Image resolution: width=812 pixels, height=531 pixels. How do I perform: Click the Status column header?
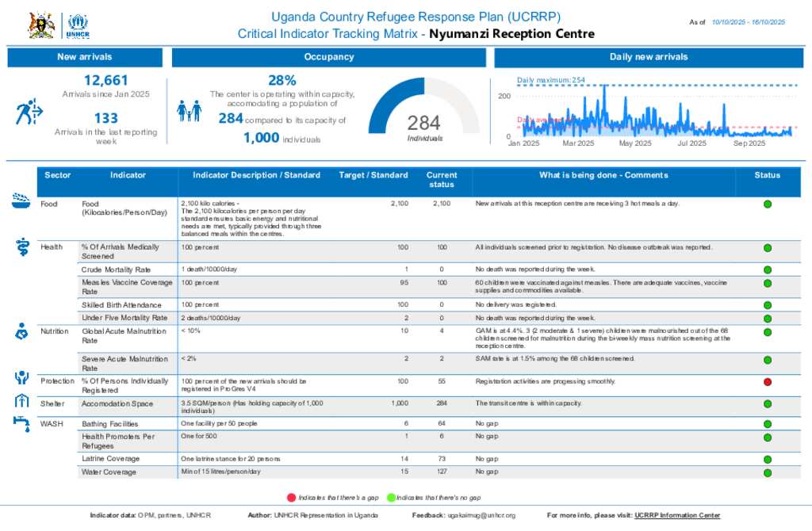point(767,175)
